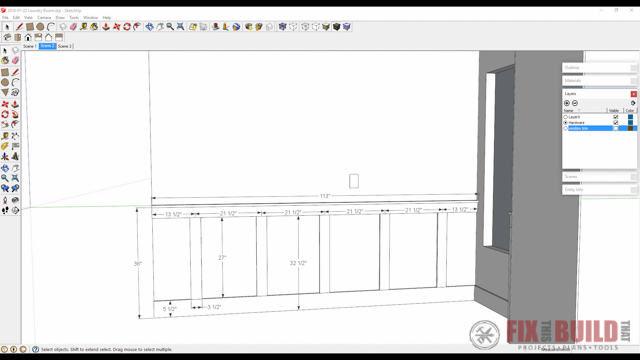Click Zoom Extents in the top toolbar
This screenshot has width=640, height=360.
180,27
